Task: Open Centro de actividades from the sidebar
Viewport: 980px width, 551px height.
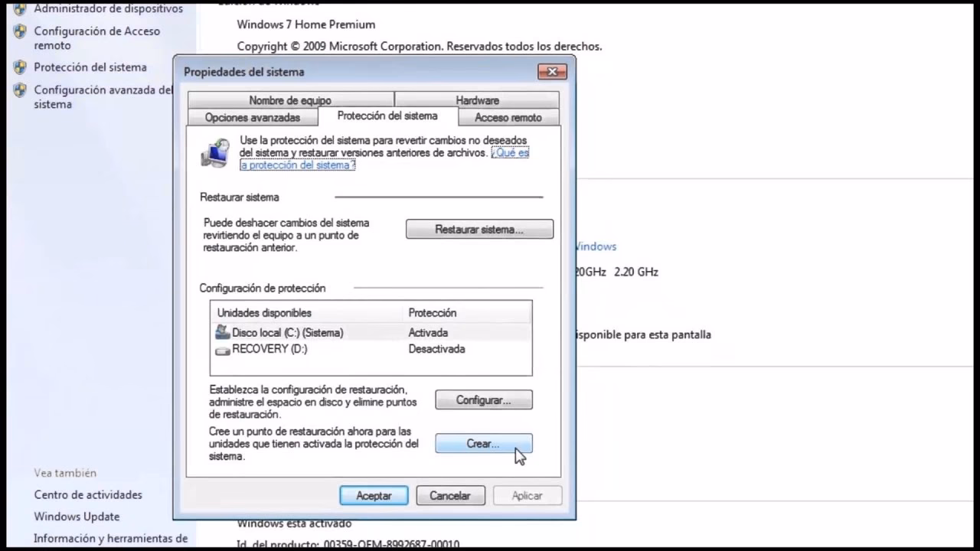Action: click(x=87, y=494)
